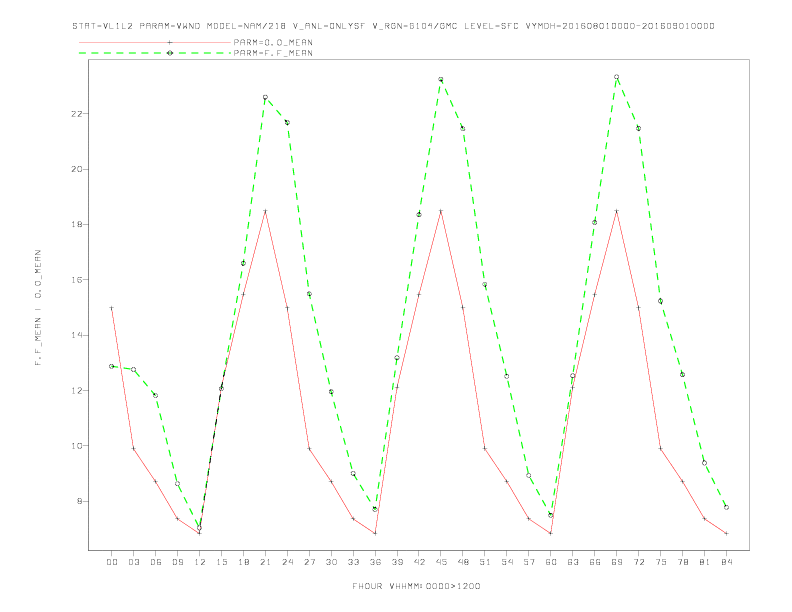Screen dimensions: 792x612
Task: Click x-axis tick label 18
Action: (x=243, y=562)
